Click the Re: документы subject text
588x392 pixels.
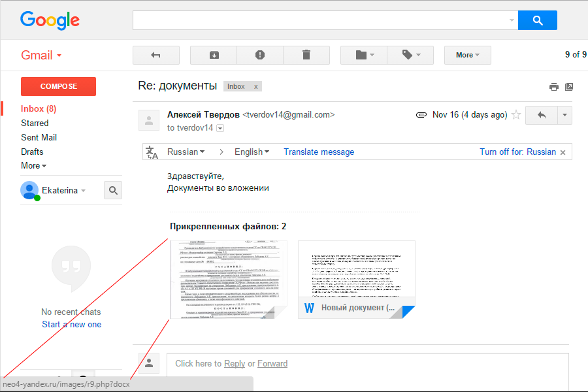[177, 86]
